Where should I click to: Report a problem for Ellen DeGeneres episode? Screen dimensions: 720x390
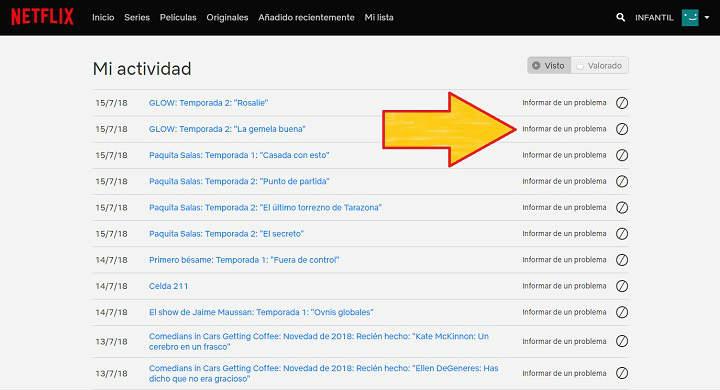(564, 373)
